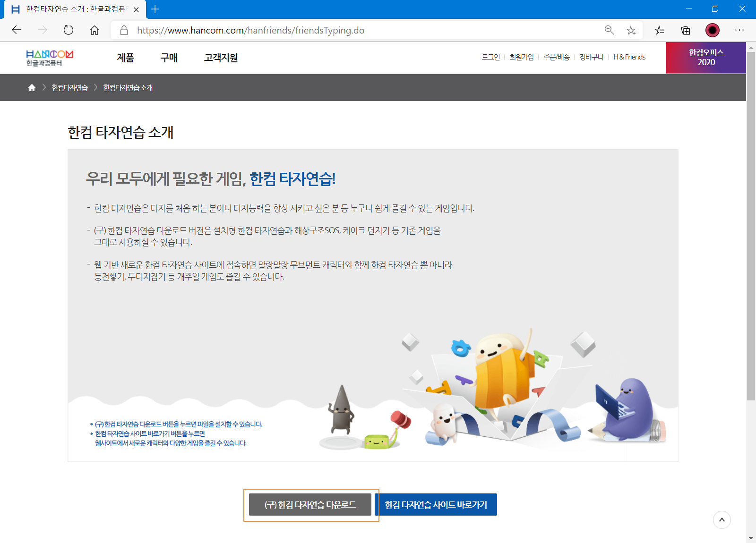
Task: Click the browser profile avatar
Action: pyautogui.click(x=713, y=30)
